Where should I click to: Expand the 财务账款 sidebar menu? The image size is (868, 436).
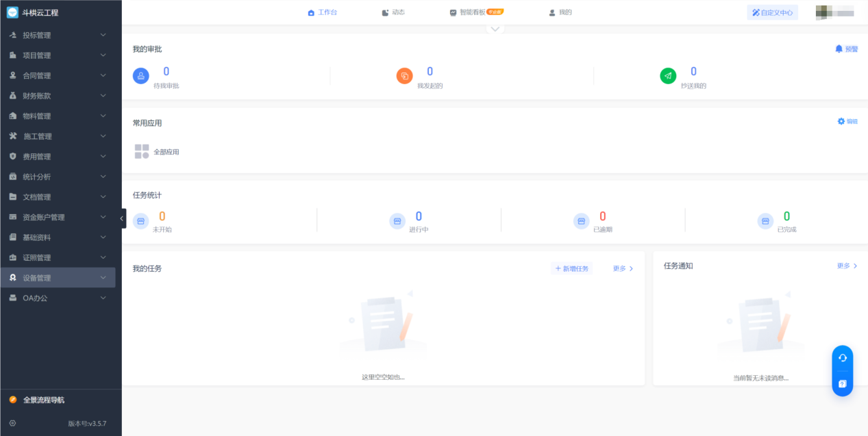tap(58, 96)
